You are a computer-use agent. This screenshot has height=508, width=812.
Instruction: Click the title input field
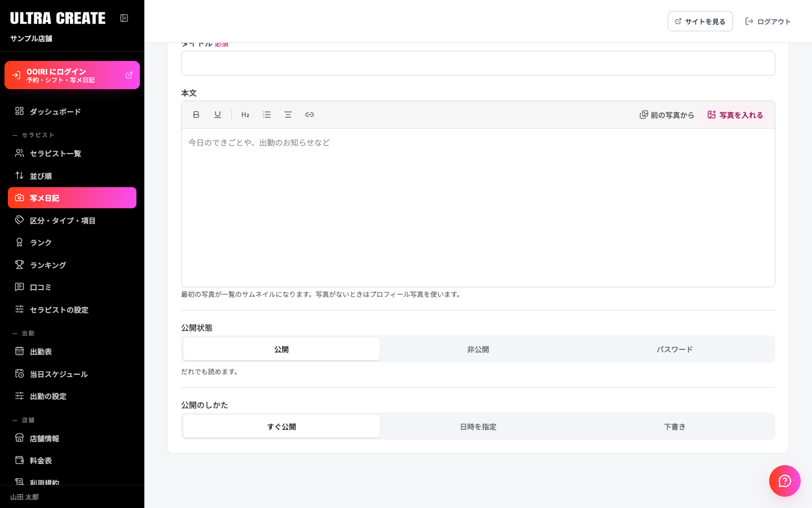478,63
